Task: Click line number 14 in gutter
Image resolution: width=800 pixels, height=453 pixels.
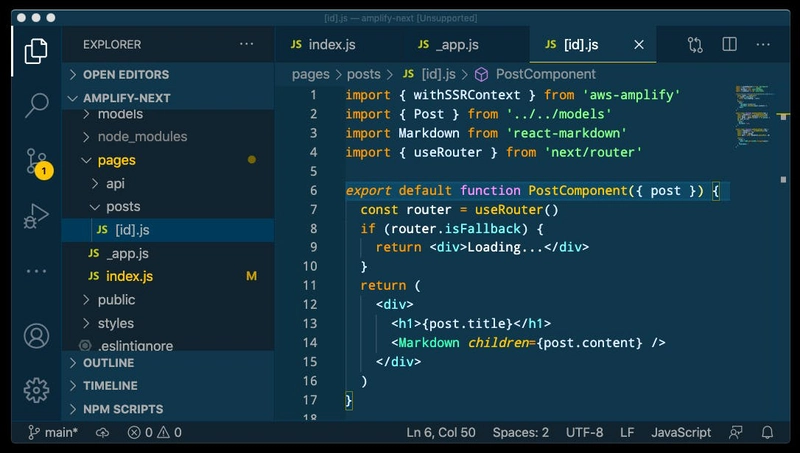Action: 310,342
